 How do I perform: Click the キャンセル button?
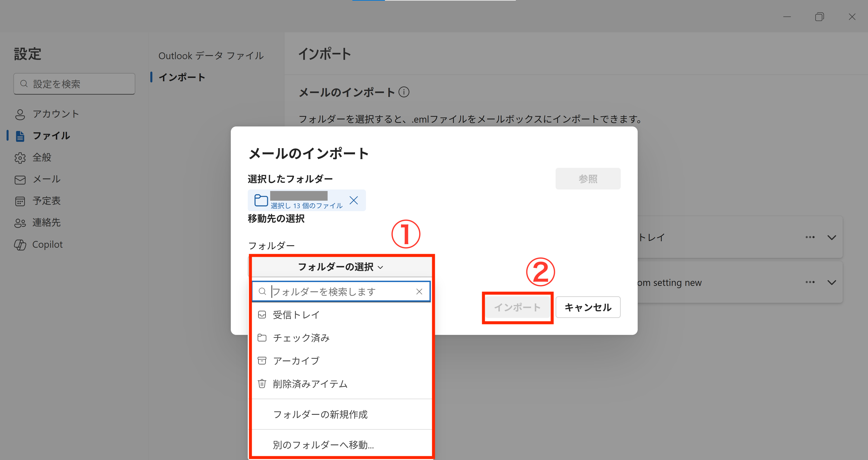588,307
